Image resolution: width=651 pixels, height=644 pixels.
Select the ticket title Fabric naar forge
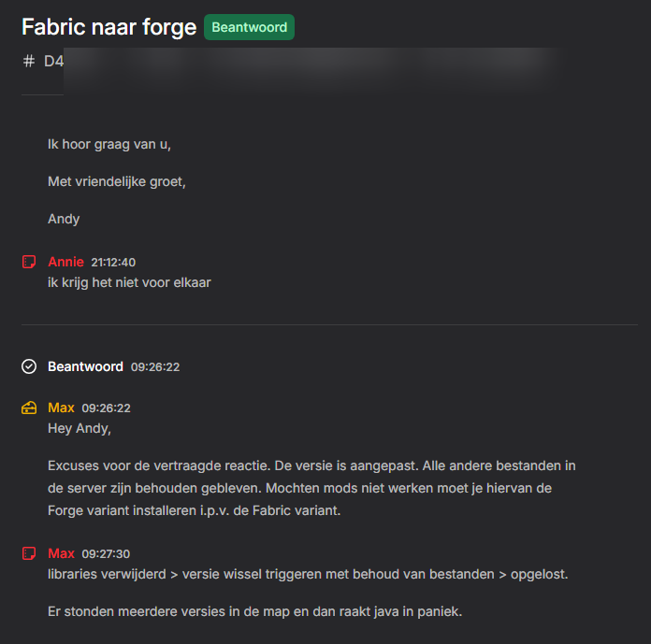(108, 27)
